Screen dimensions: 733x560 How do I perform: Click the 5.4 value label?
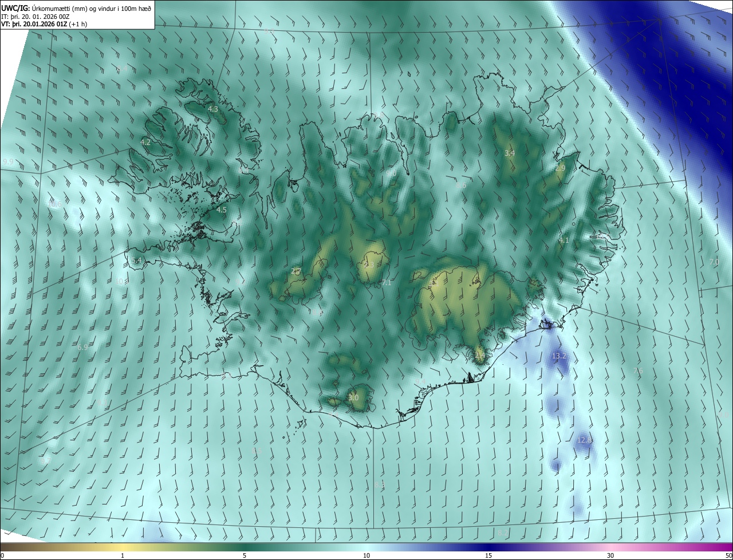[136, 261]
